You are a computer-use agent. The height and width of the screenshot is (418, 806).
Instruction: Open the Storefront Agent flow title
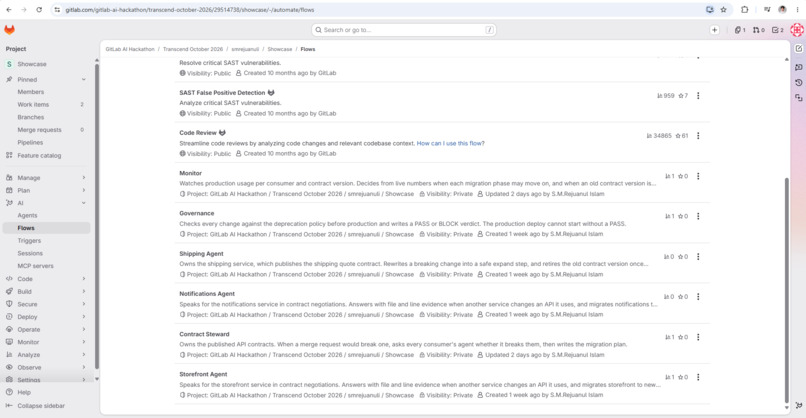[x=203, y=374]
